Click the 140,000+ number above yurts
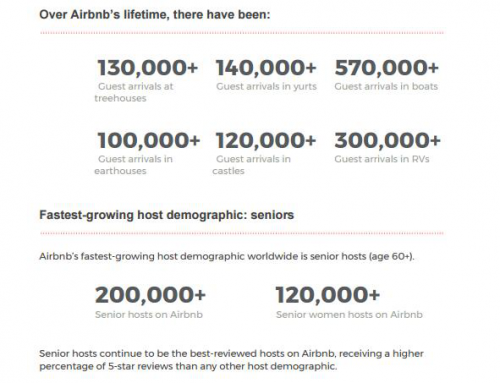The image size is (500, 383). tap(266, 67)
